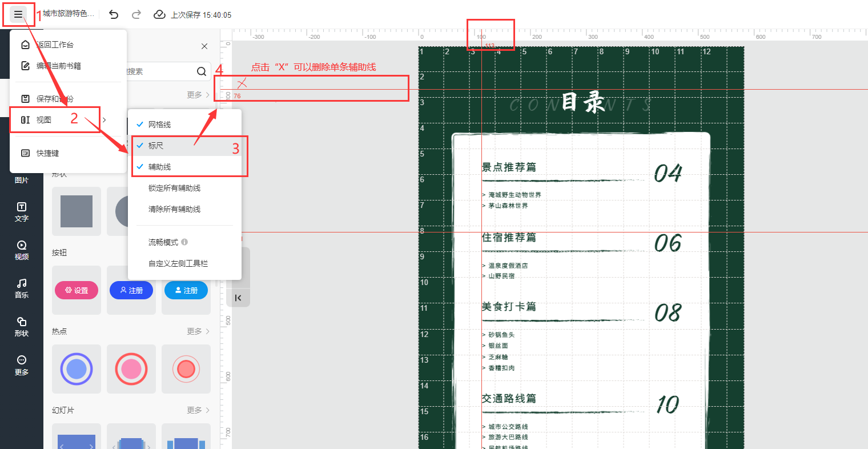Click the hamburger menu icon
This screenshot has width=868, height=449.
(18, 14)
